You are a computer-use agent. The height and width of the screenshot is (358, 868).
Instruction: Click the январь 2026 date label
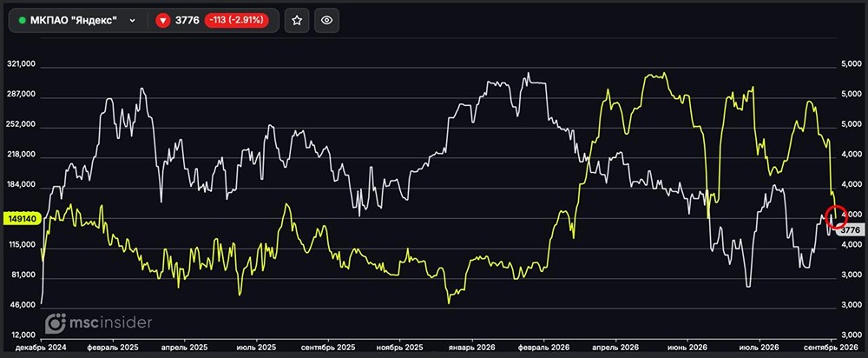coord(471,348)
